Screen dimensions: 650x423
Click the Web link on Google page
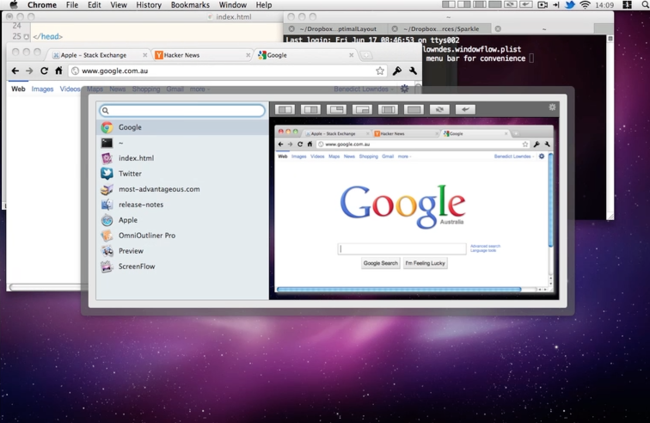coord(18,89)
